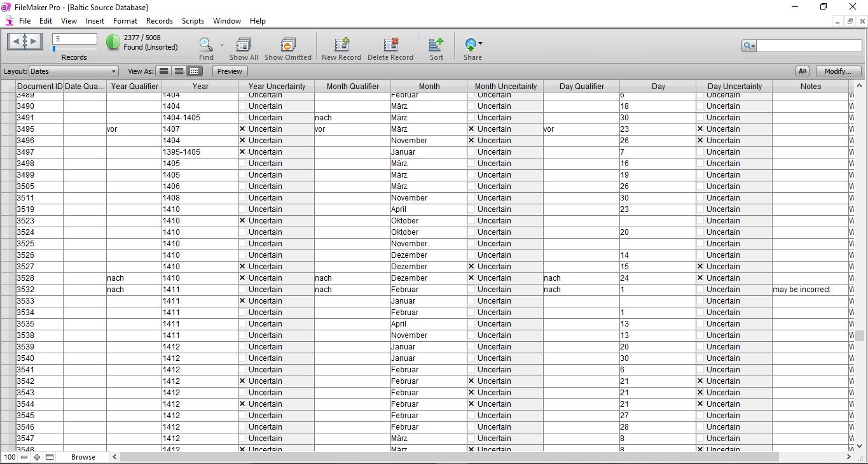Screen dimensions: 868x464
Task: Zoom in with plus icon
Action: 37,457
